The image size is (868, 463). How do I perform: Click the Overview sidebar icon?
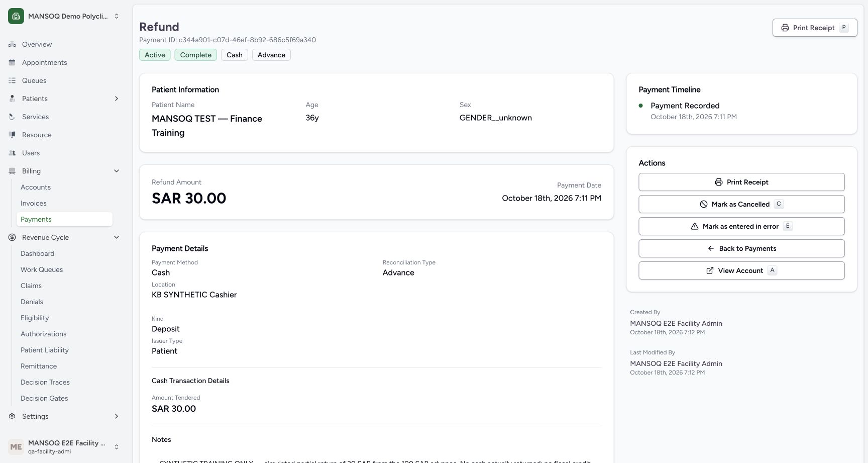coord(12,44)
